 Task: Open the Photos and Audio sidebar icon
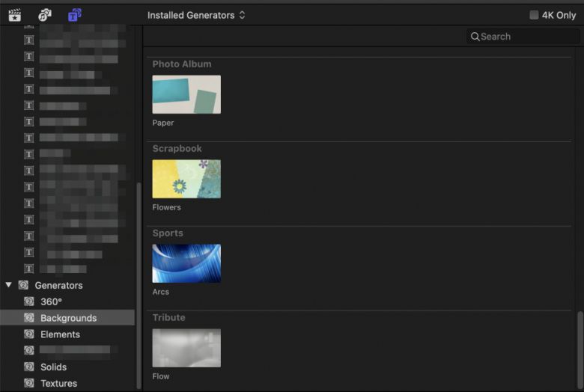[x=45, y=15]
